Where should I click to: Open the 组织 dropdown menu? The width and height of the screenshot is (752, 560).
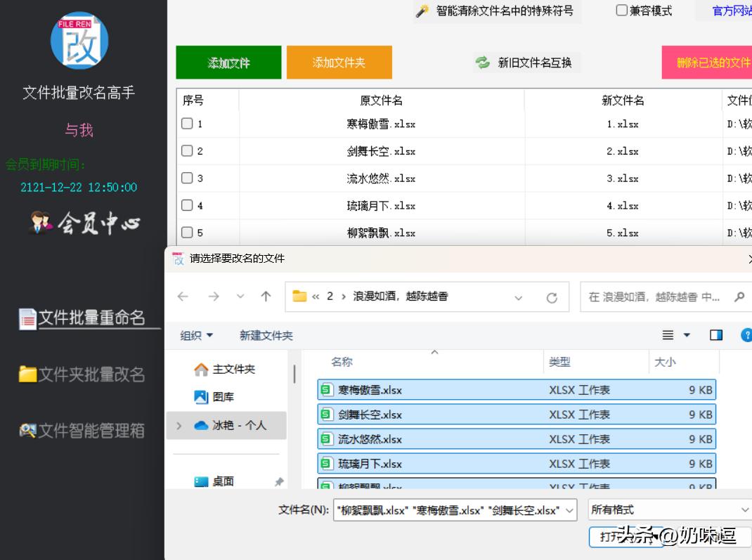point(196,336)
